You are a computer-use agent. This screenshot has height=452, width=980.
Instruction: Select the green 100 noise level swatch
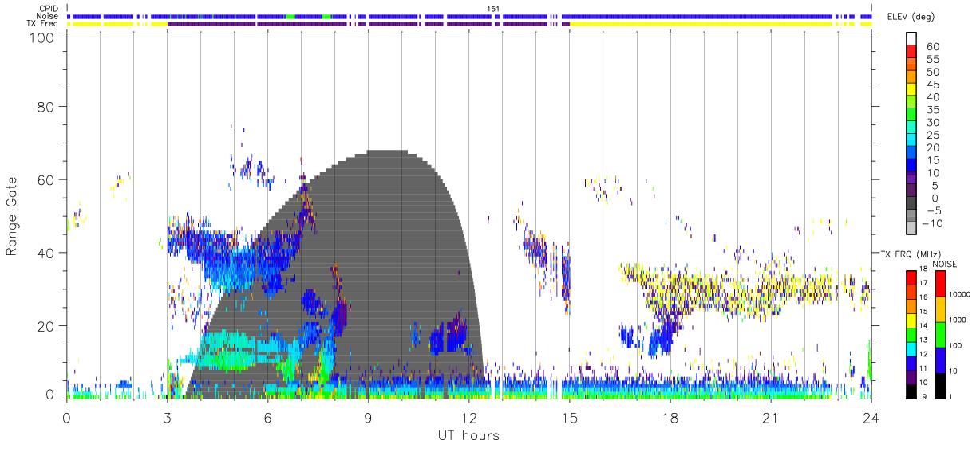tap(941, 335)
